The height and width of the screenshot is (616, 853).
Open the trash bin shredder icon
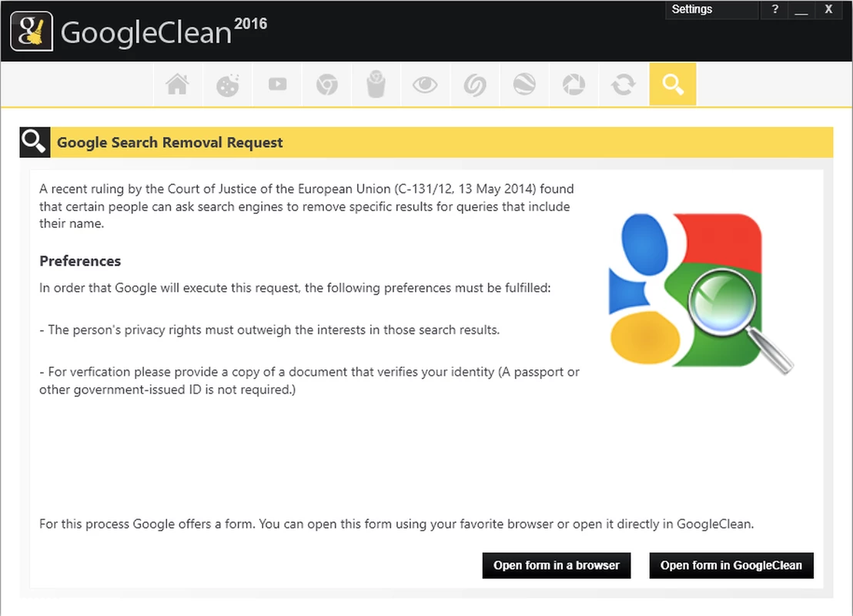click(x=376, y=85)
